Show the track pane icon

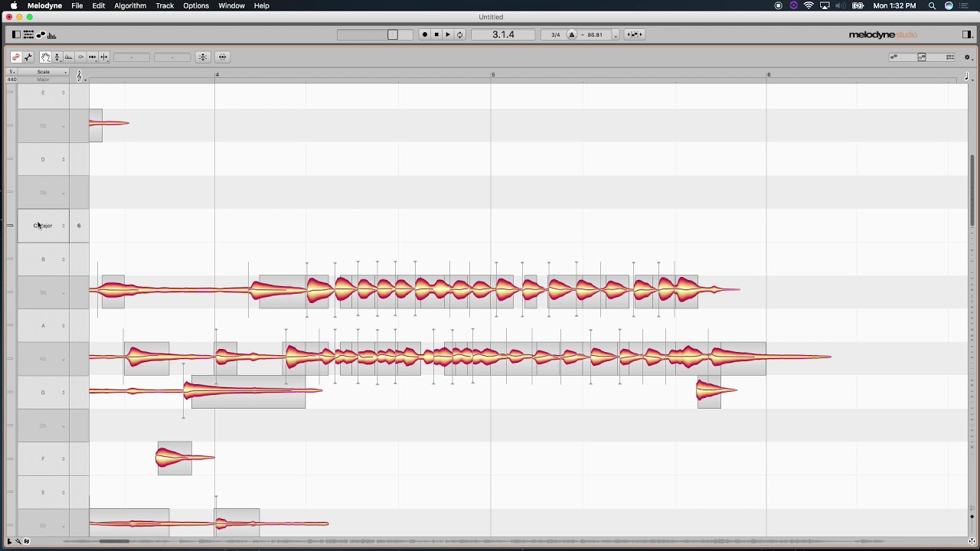tap(28, 34)
